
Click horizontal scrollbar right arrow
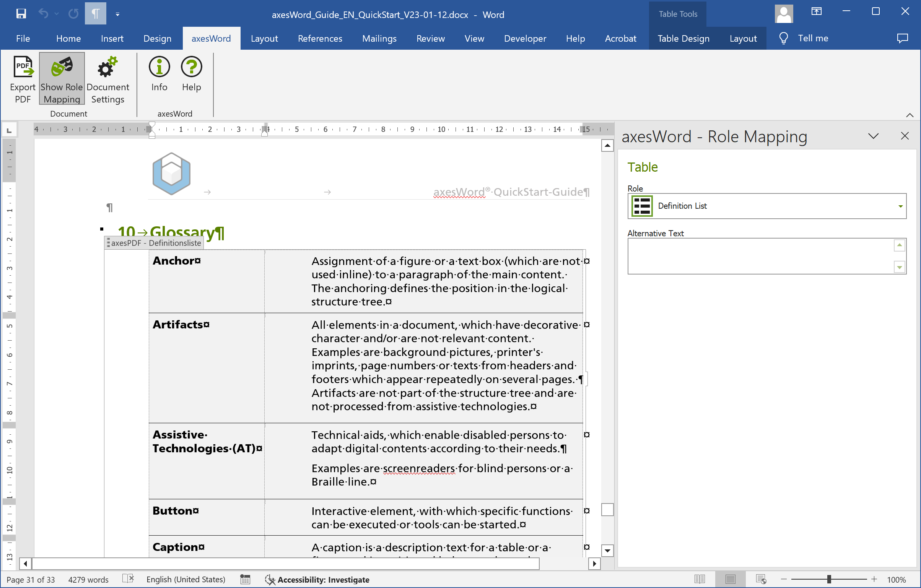click(x=594, y=564)
